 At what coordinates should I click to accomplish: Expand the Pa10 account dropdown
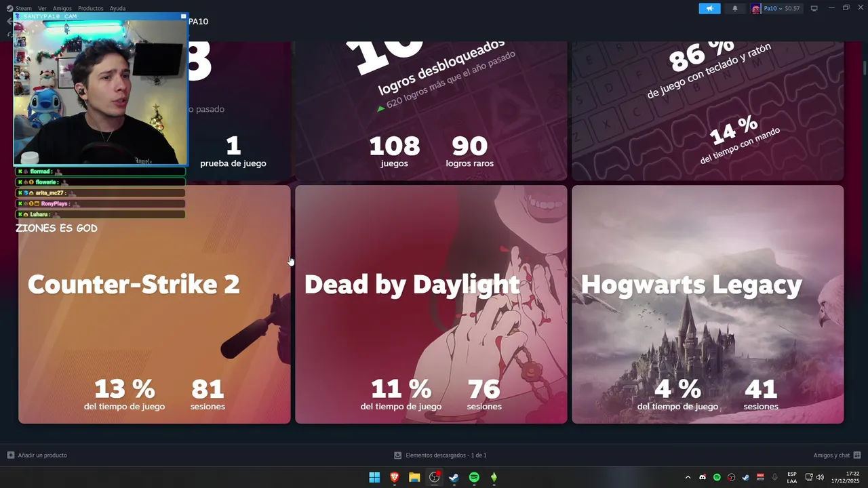tap(773, 8)
